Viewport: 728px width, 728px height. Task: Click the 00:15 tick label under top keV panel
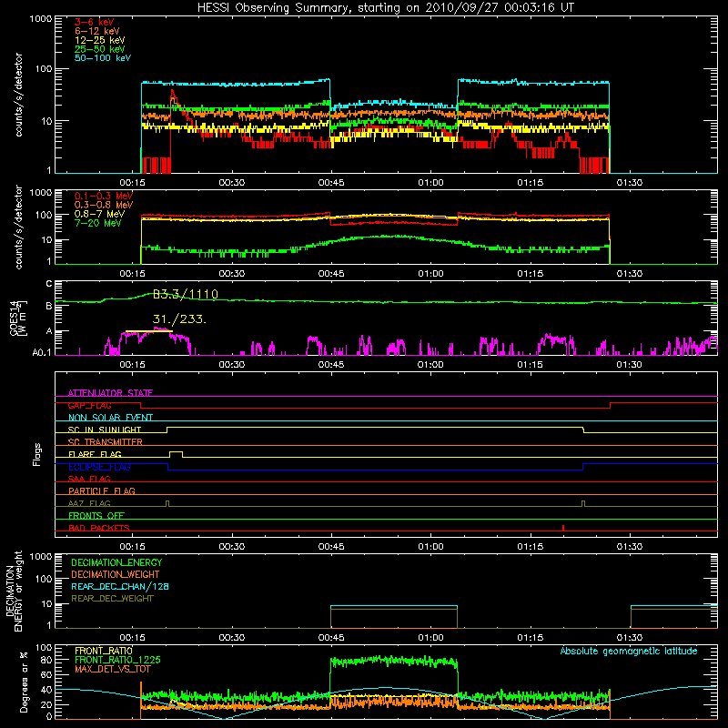tap(132, 183)
